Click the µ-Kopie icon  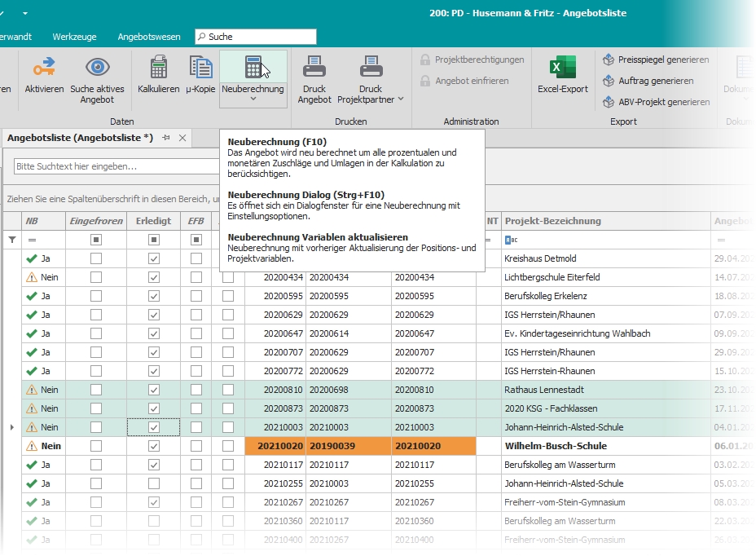point(200,68)
